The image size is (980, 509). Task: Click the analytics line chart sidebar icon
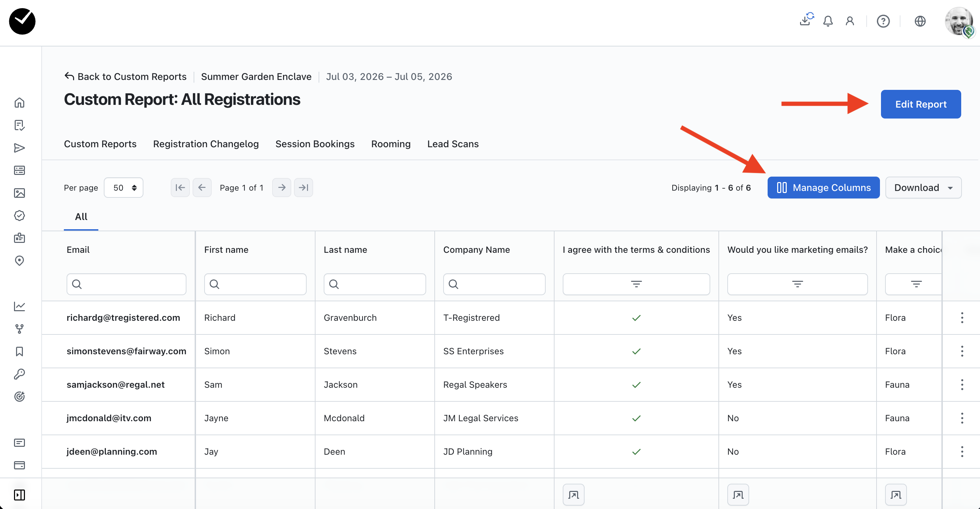coord(19,306)
